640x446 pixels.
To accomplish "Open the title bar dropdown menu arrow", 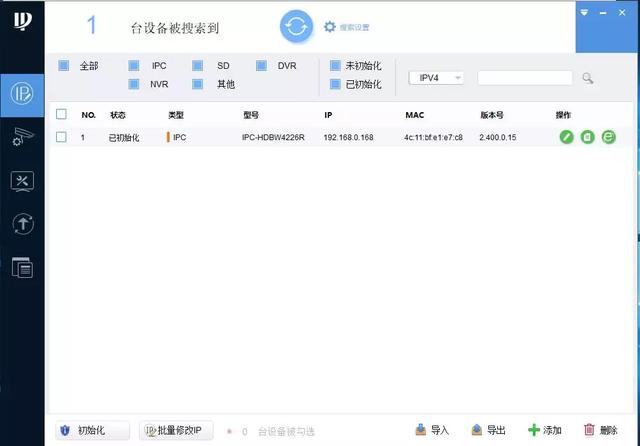I will coord(584,13).
